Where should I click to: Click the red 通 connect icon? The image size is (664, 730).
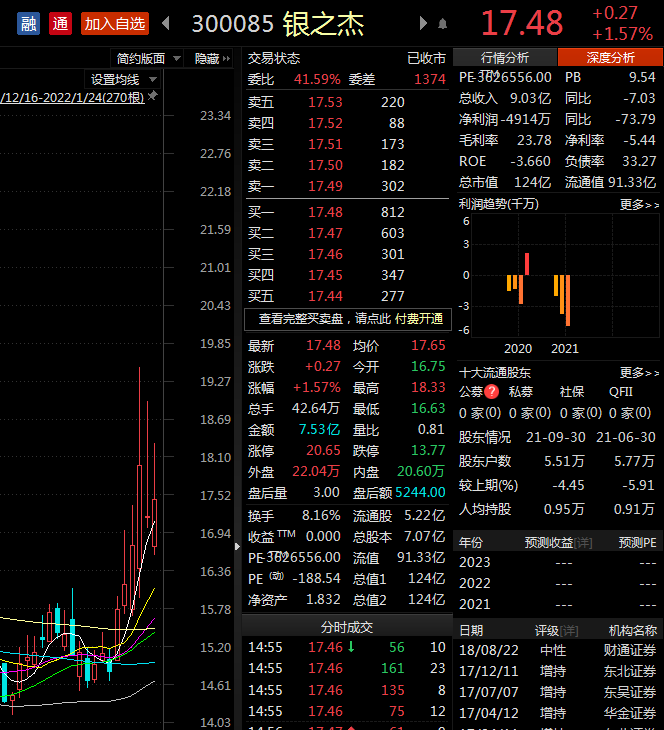click(61, 24)
